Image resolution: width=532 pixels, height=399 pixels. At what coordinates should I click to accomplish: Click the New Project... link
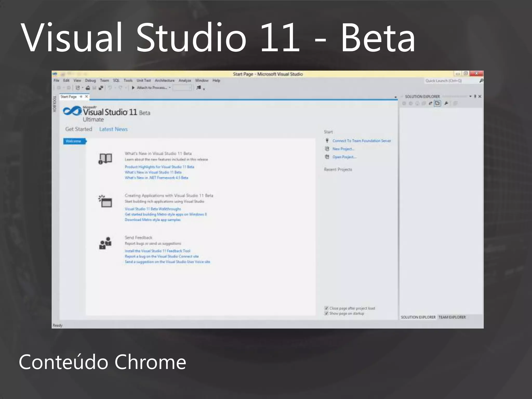[x=343, y=149]
